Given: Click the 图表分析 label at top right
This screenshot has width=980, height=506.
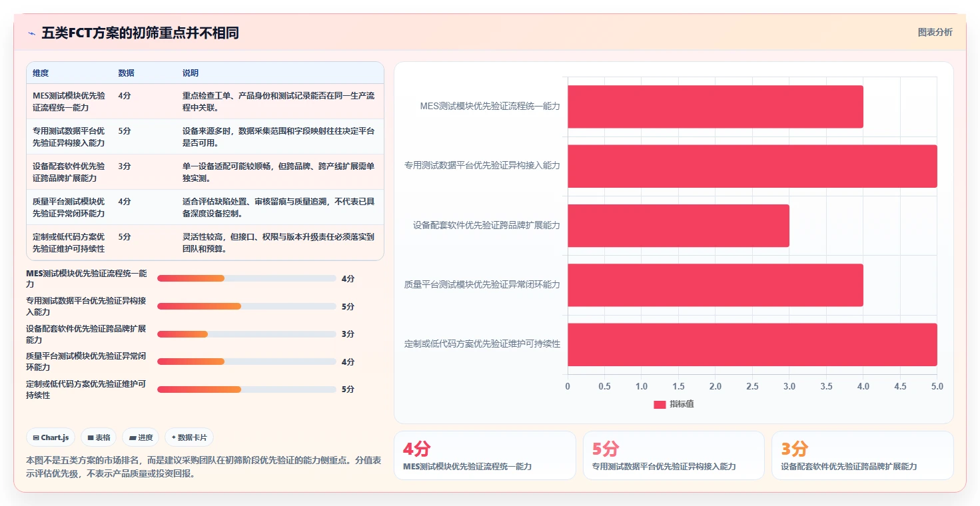Looking at the screenshot, I should click(x=935, y=32).
